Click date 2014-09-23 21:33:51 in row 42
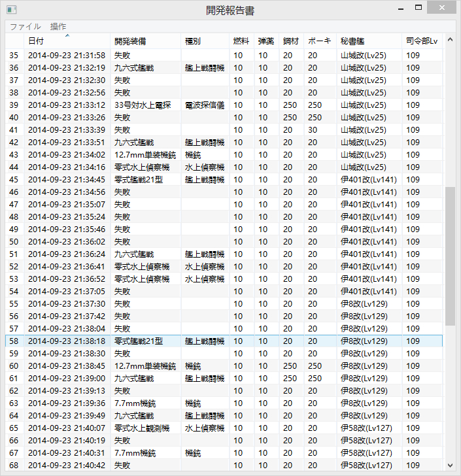 point(67,143)
